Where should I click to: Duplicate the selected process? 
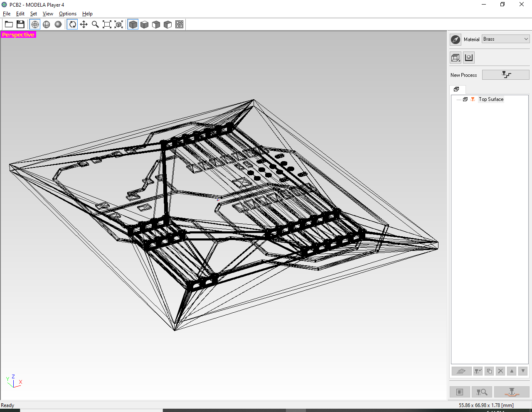click(x=489, y=371)
